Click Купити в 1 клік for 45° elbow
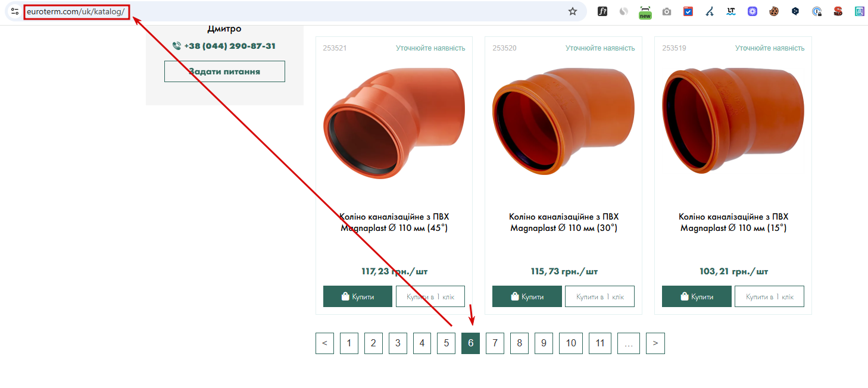This screenshot has height=388, width=868. pyautogui.click(x=430, y=296)
